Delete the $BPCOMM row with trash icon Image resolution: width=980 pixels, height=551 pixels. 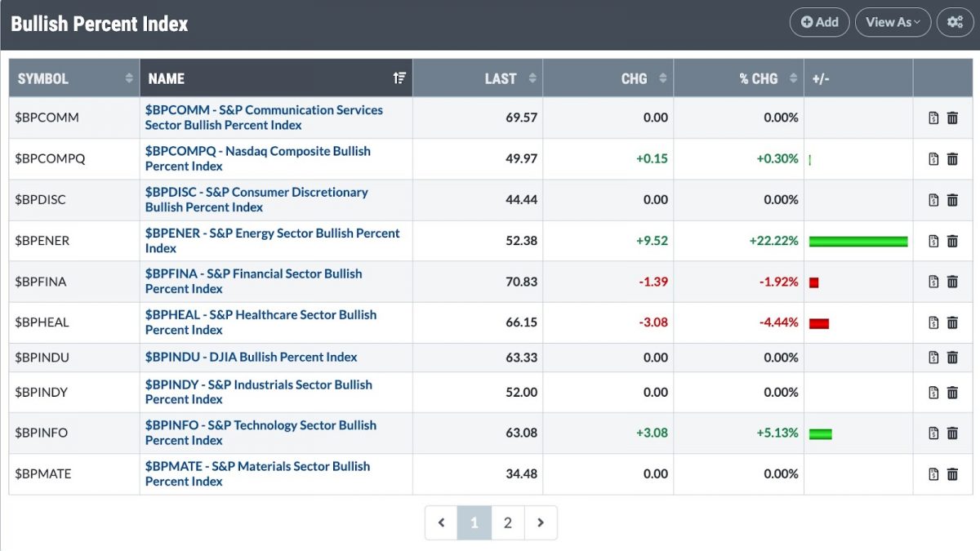click(952, 118)
